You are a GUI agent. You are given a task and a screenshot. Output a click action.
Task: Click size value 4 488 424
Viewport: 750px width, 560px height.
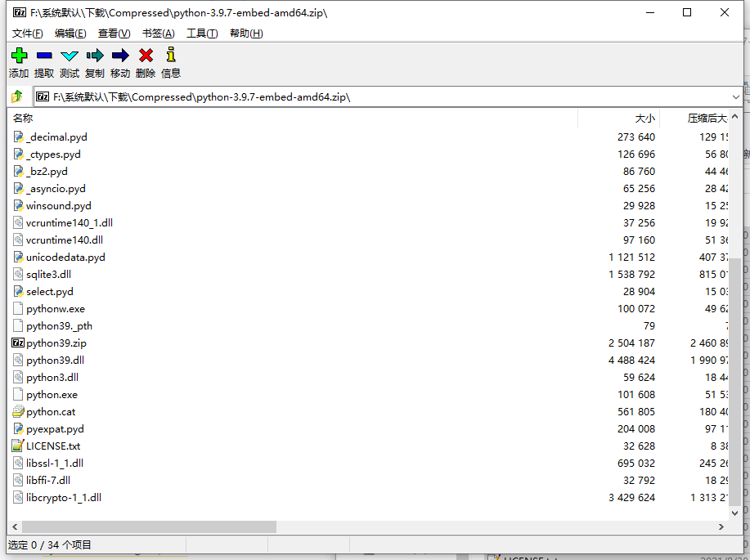coord(631,360)
